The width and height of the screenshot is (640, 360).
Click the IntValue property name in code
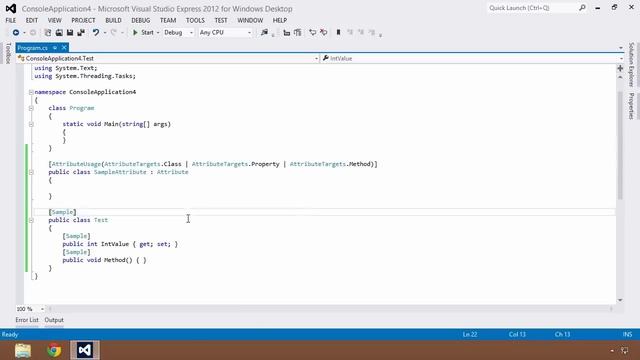tap(115, 244)
